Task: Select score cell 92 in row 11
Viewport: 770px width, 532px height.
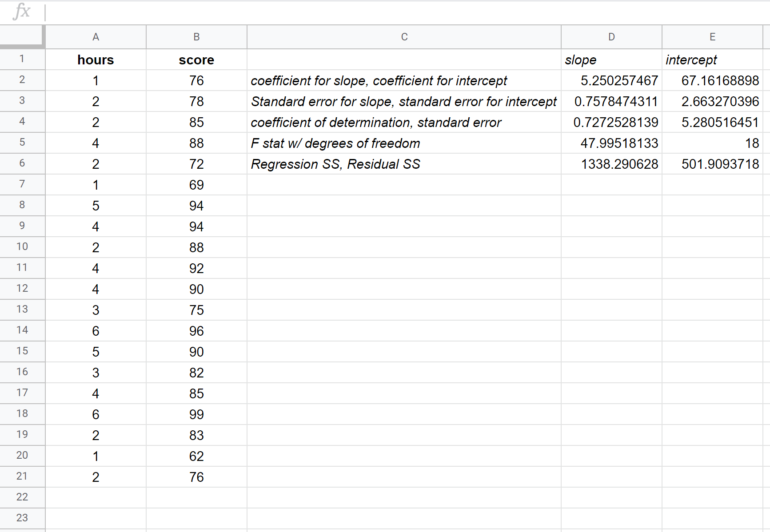Action: pos(196,268)
